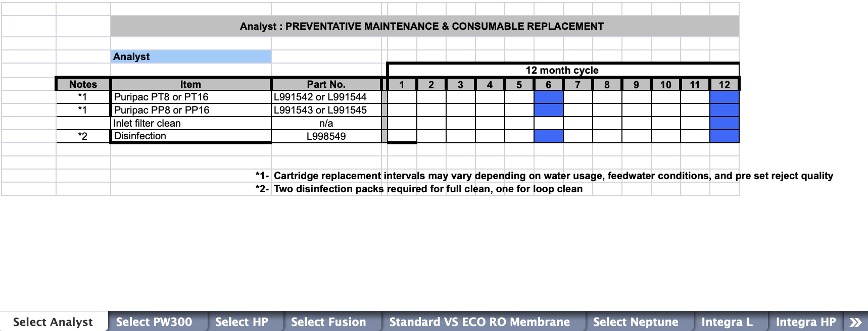Go to the Select Fusion sheet
868x331 pixels.
click(328, 322)
